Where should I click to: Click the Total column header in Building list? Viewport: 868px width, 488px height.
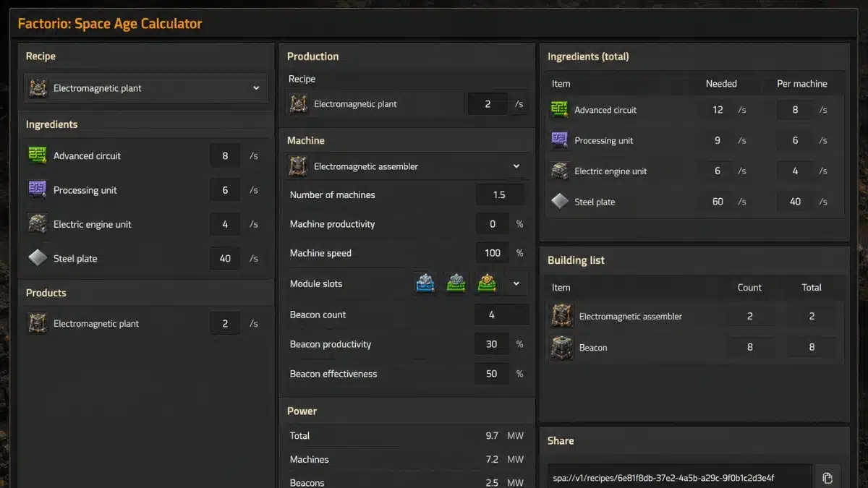[x=812, y=288]
